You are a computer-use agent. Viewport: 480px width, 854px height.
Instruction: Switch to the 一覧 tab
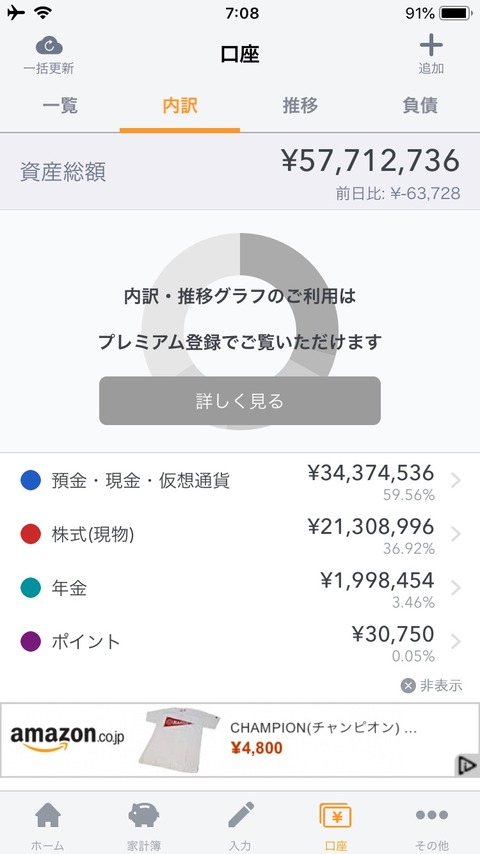[60, 106]
